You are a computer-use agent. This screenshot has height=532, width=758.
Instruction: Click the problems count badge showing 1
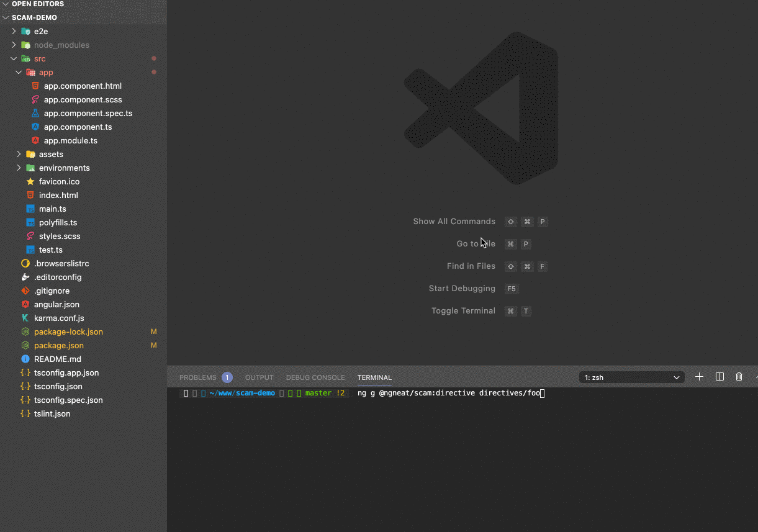click(x=227, y=377)
